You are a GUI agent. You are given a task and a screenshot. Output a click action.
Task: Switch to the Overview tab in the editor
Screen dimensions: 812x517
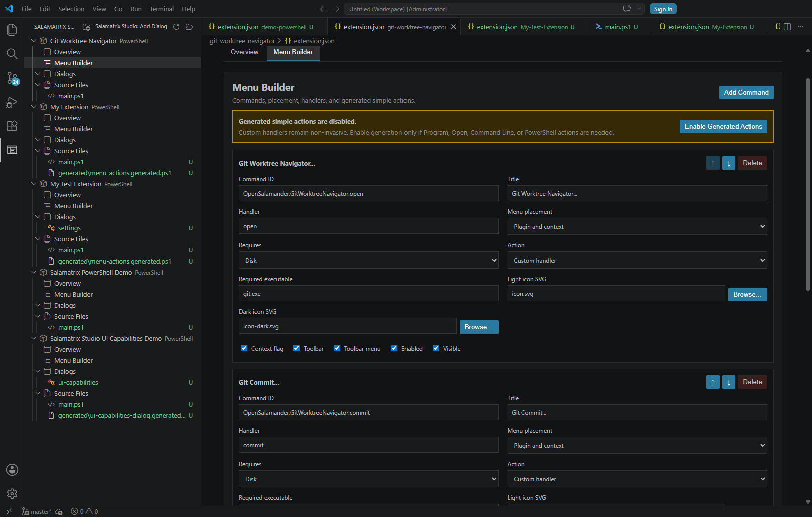(x=245, y=52)
